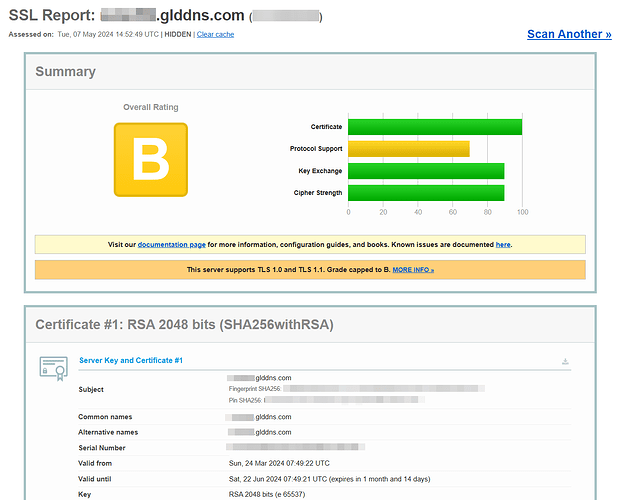
Task: Click the Summary section heading
Action: 66,72
